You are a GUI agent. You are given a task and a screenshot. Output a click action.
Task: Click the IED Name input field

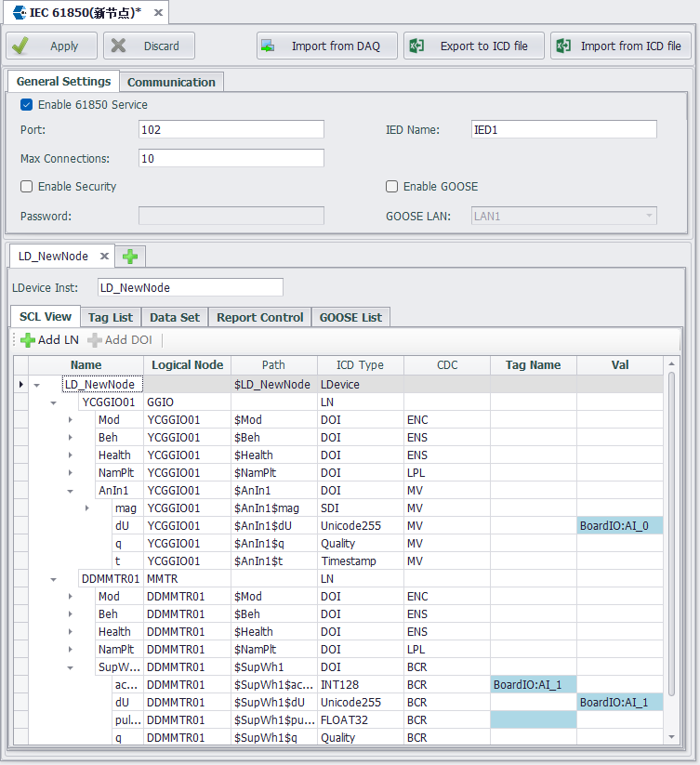[x=563, y=130]
